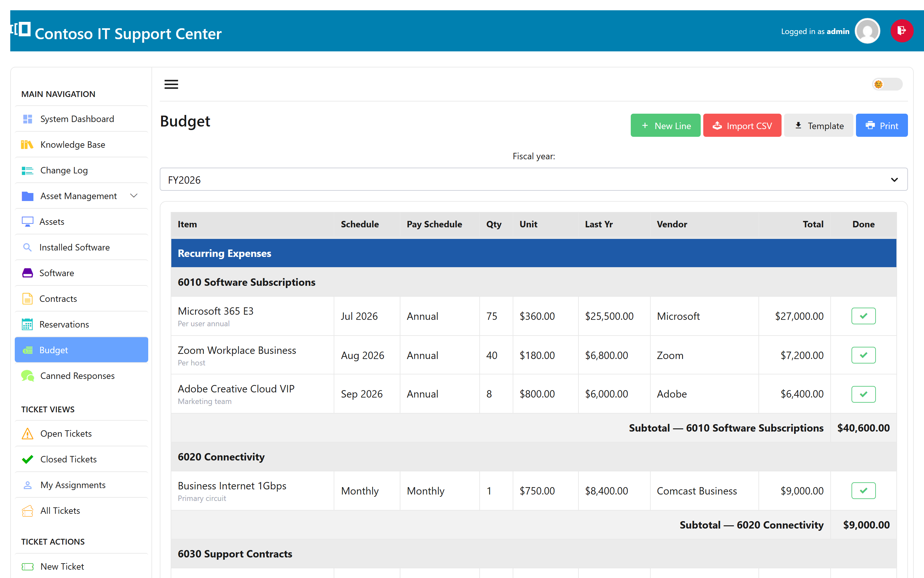
Task: Click the printer icon on Print
Action: [x=870, y=125]
